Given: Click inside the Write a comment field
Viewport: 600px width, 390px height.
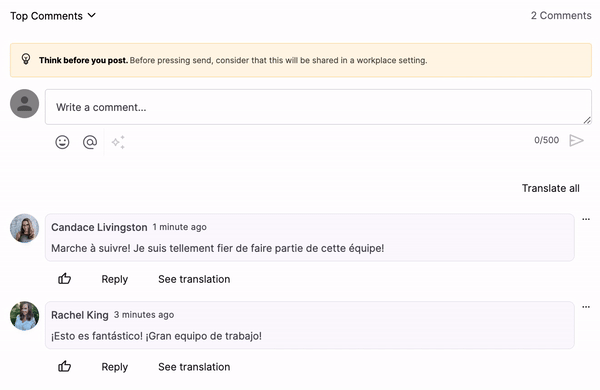Looking at the screenshot, I should click(318, 107).
